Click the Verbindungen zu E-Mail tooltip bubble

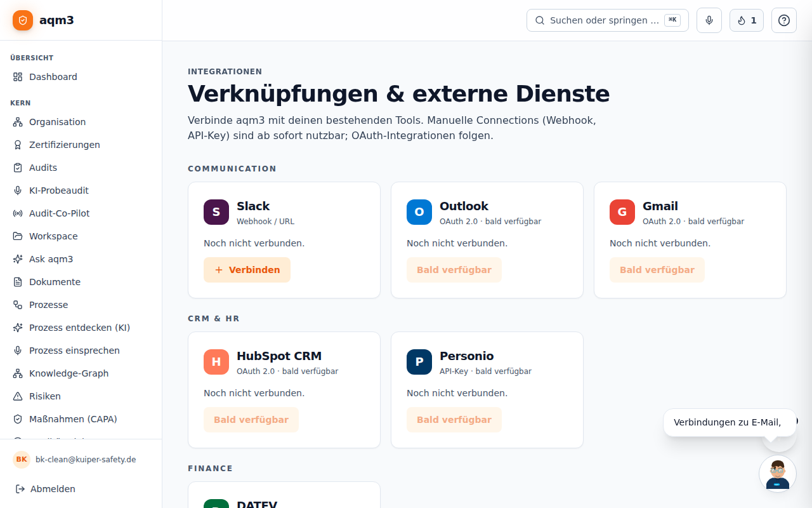[x=730, y=422]
